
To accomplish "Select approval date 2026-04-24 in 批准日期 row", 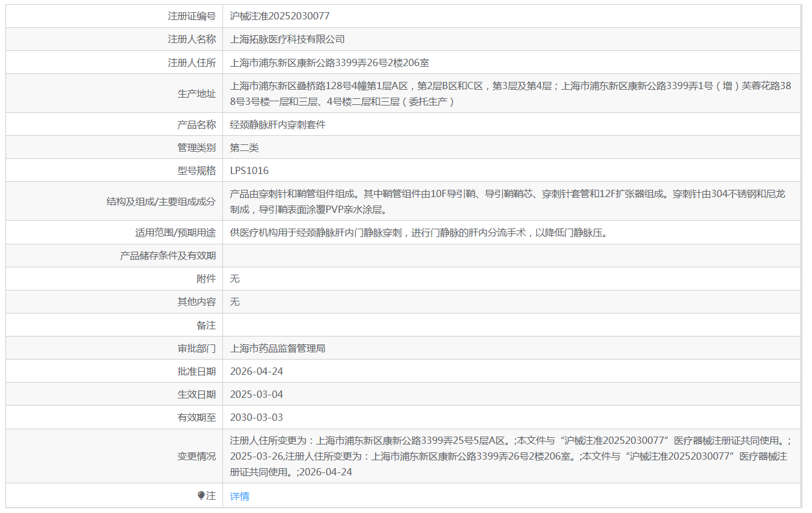I will (x=256, y=372).
